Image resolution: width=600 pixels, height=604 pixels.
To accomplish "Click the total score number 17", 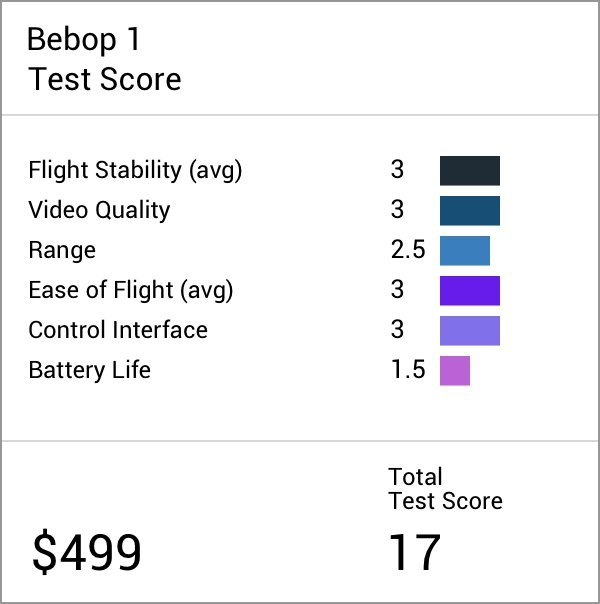I will (x=415, y=552).
